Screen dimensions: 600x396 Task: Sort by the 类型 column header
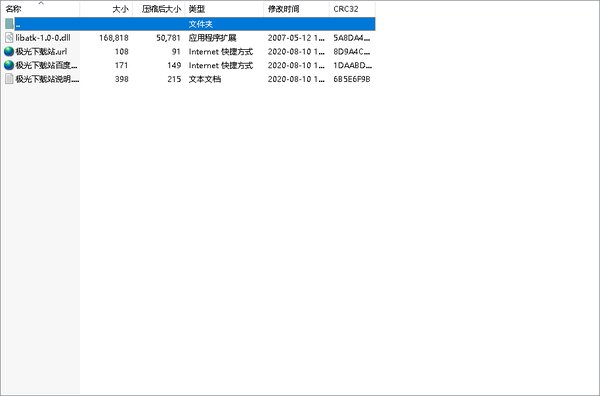197,9
